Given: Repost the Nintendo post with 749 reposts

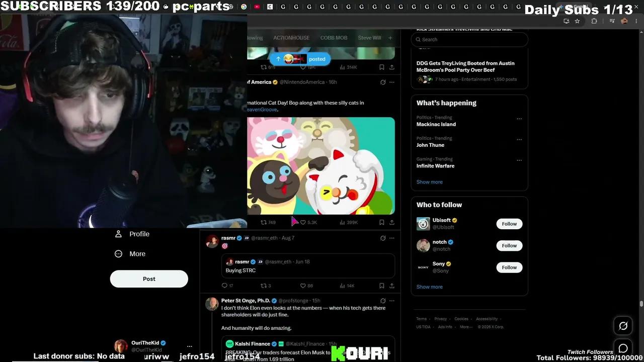Looking at the screenshot, I should [x=268, y=222].
